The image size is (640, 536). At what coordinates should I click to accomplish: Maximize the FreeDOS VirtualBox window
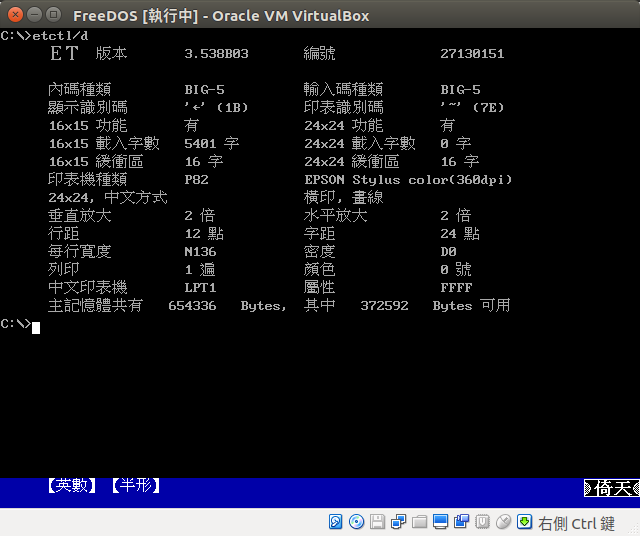pos(52,15)
